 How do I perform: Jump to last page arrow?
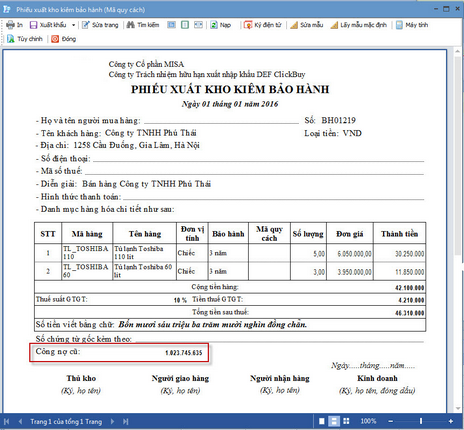click(125, 422)
